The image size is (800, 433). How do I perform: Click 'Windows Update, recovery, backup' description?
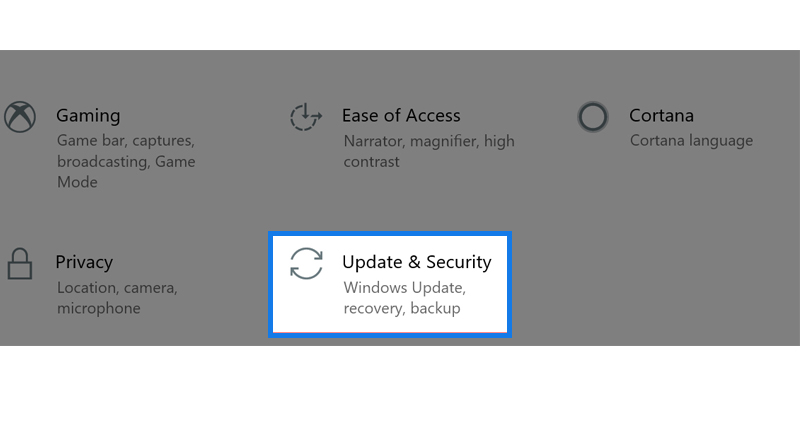point(405,298)
